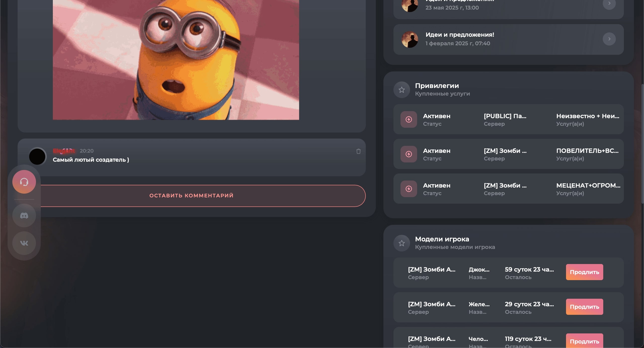Extend the Желе... model with Продлить
The image size is (644, 348).
584,307
